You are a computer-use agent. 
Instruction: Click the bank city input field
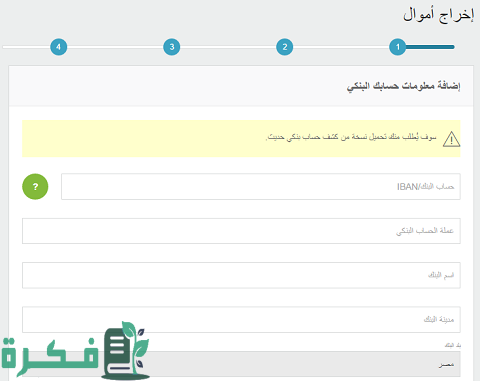click(x=241, y=320)
